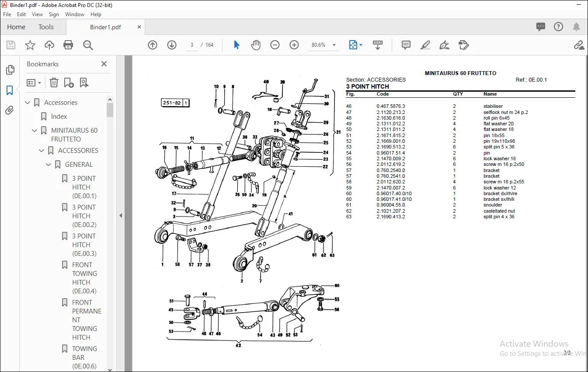The height and width of the screenshot is (372, 588).
Task: Select the 'stabiliser' part name in table
Action: coord(493,106)
